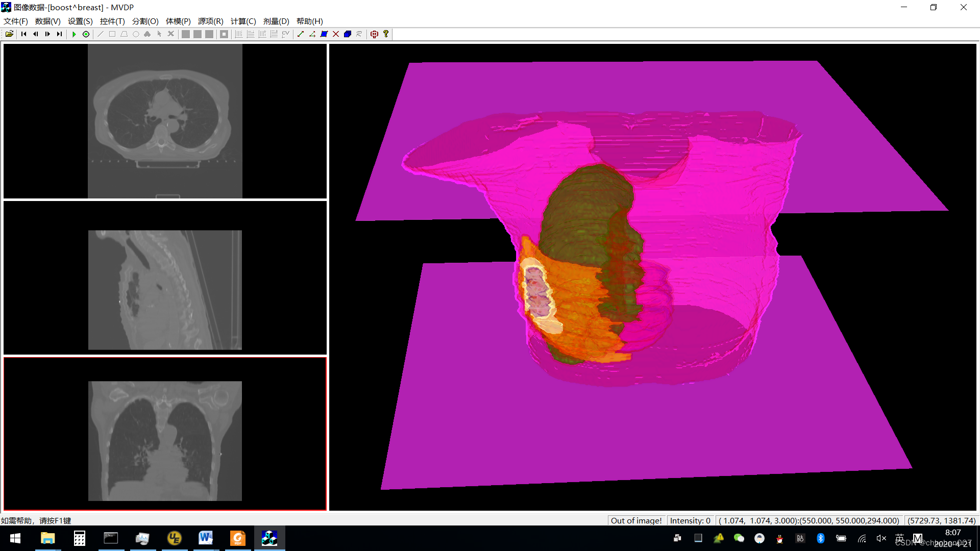Open the 分割(O) menu

pos(145,21)
